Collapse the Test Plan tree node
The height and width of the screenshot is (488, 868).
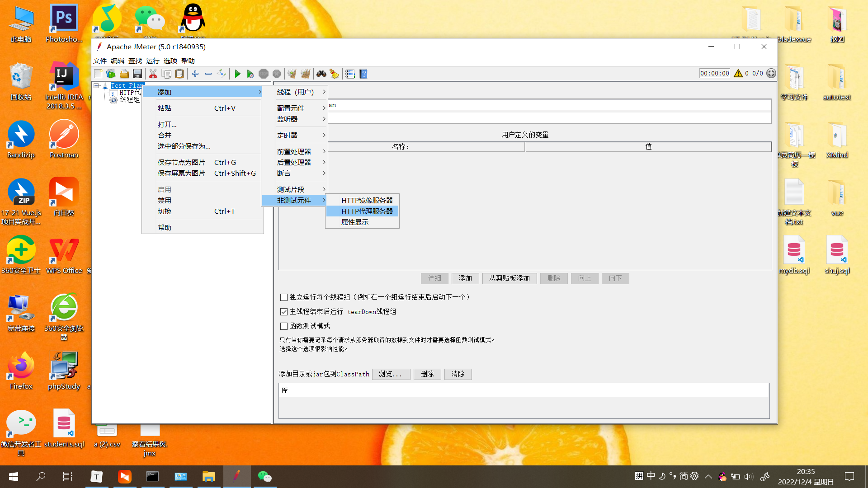(96, 85)
